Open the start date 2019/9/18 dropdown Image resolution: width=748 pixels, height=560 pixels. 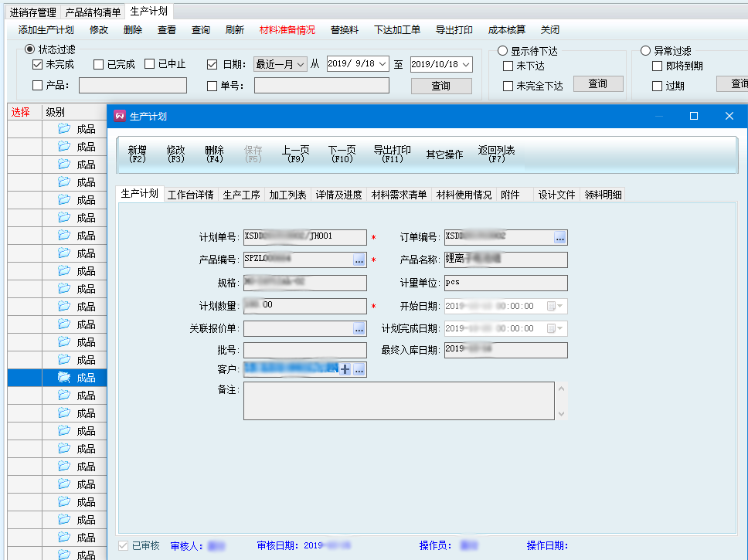tap(382, 64)
